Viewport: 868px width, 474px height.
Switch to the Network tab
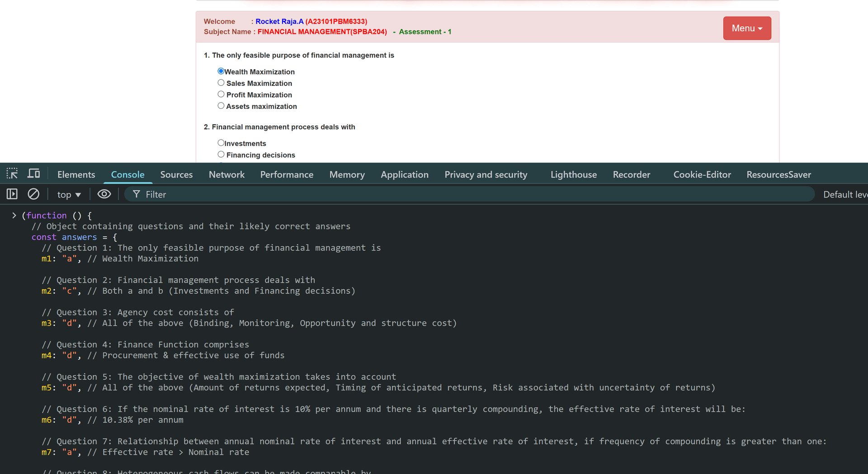pyautogui.click(x=226, y=174)
